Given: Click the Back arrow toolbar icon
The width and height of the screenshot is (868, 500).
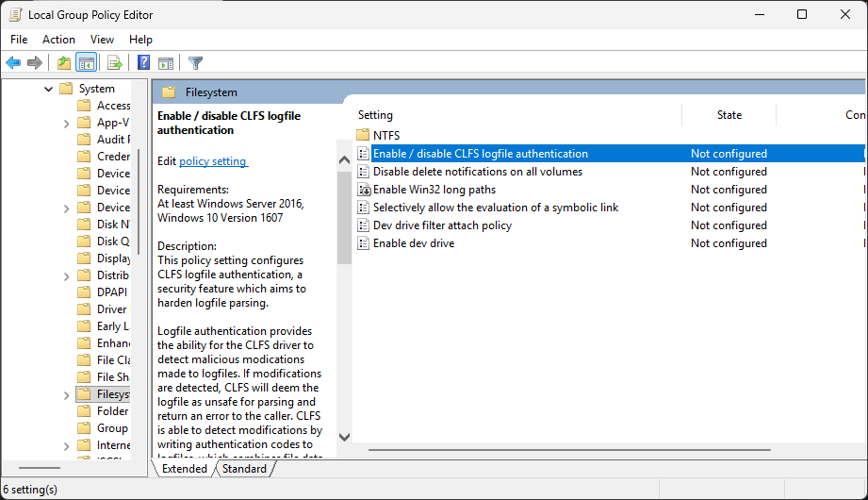Looking at the screenshot, I should 13,63.
